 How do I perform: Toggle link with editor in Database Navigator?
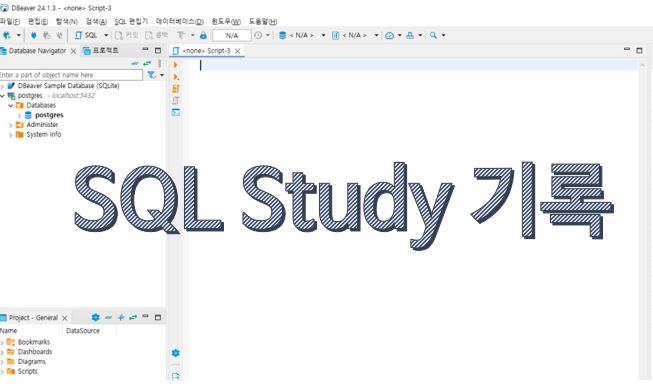(147, 63)
